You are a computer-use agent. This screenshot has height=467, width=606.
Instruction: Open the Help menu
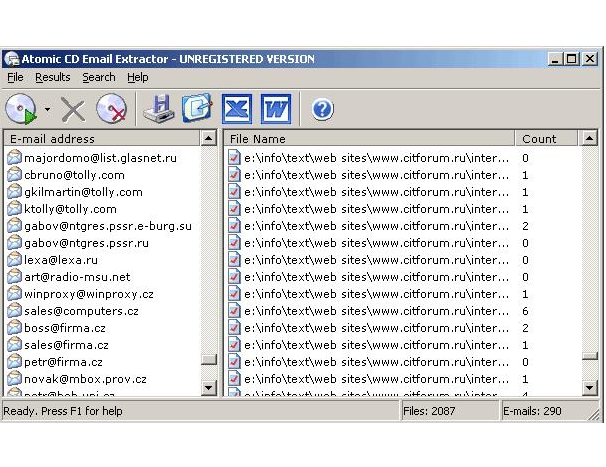[x=138, y=77]
